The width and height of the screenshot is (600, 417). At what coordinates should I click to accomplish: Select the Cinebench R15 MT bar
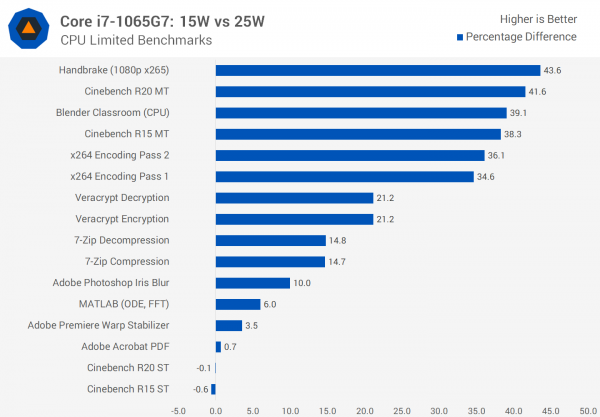coord(358,134)
